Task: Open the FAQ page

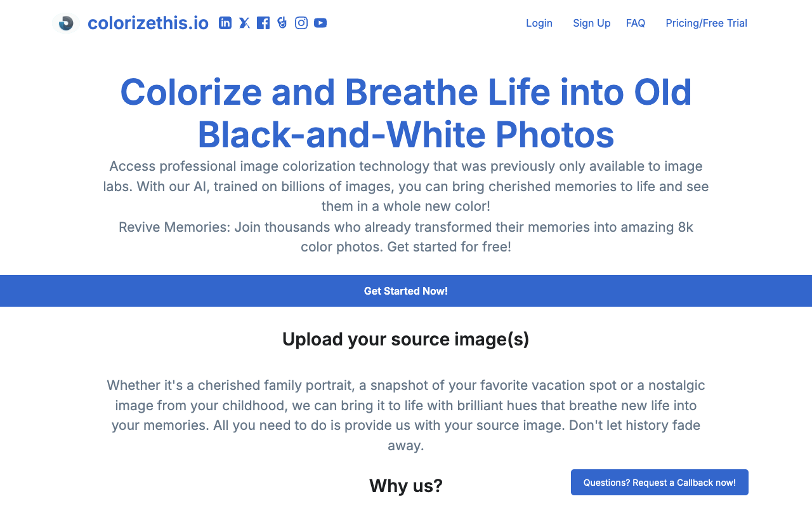Action: click(x=636, y=23)
